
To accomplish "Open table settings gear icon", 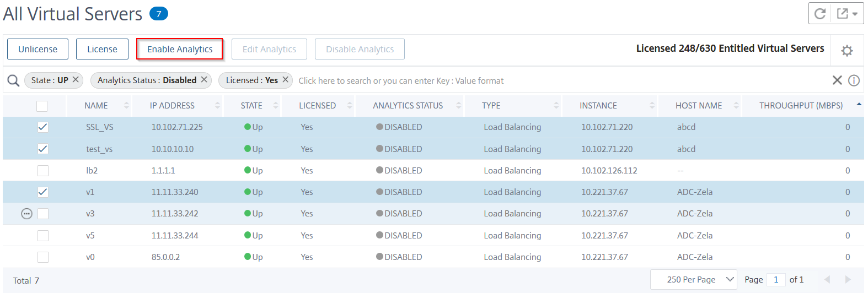I will point(847,51).
